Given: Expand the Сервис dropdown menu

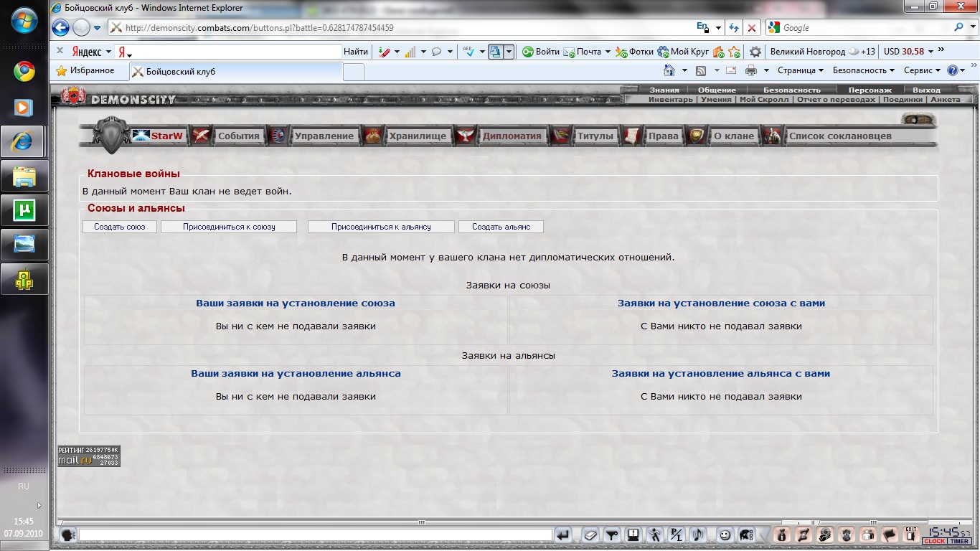Looking at the screenshot, I should pyautogui.click(x=922, y=70).
